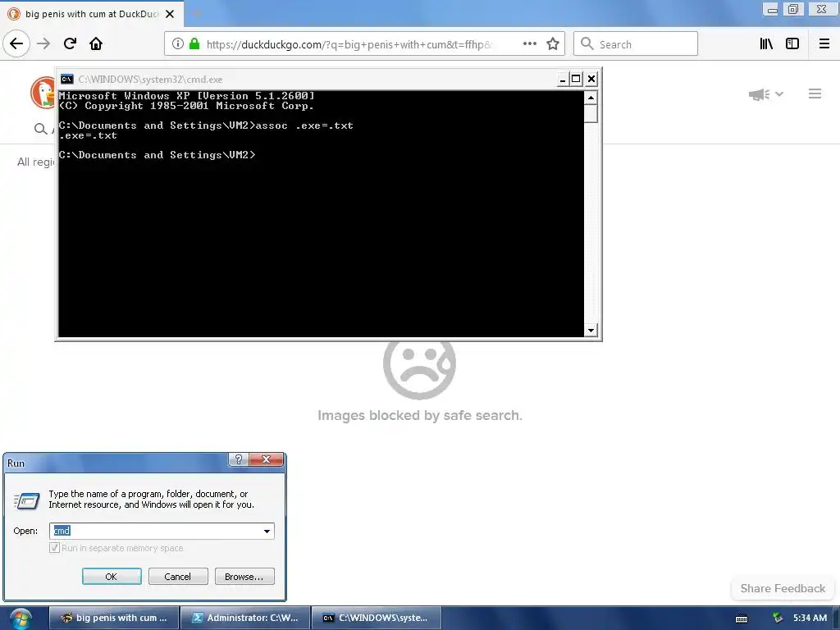Minimize the cmd.exe window
This screenshot has height=630, width=840.
click(563, 80)
